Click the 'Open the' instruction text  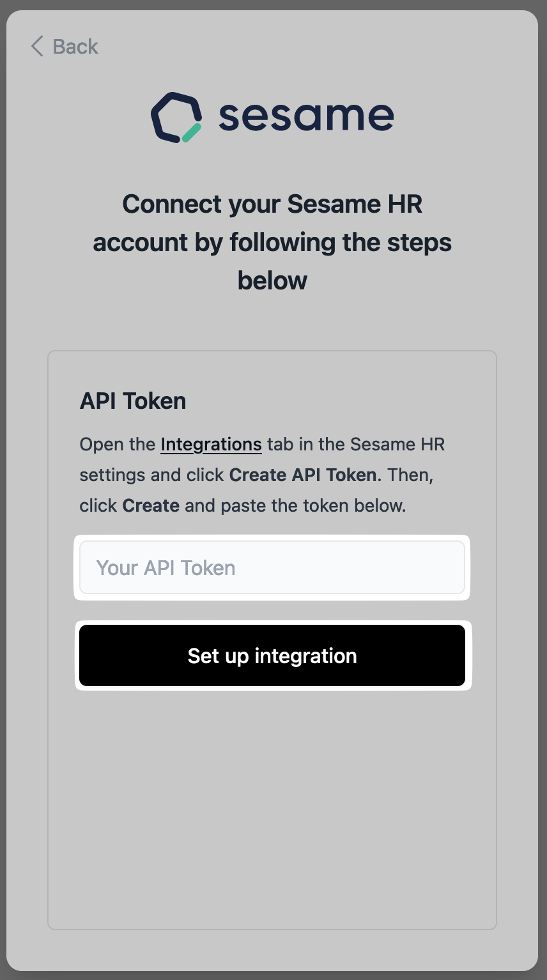pyautogui.click(x=118, y=444)
